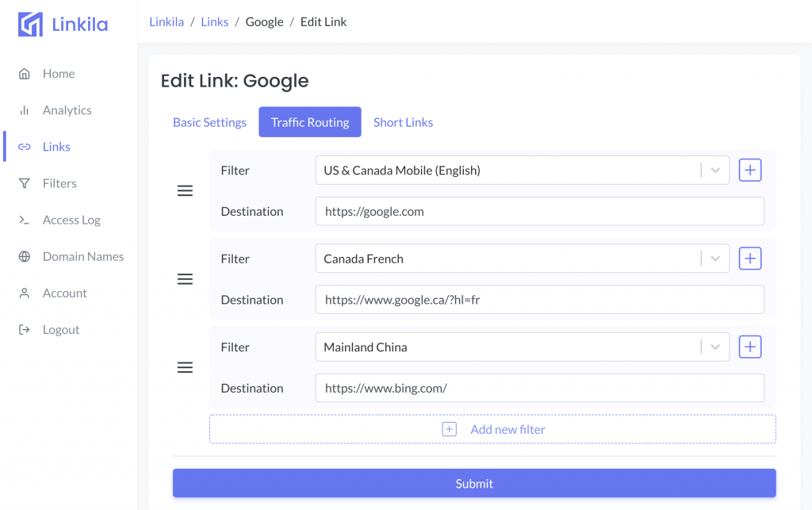This screenshot has height=510, width=812.
Task: Open the Filters section
Action: (63, 183)
